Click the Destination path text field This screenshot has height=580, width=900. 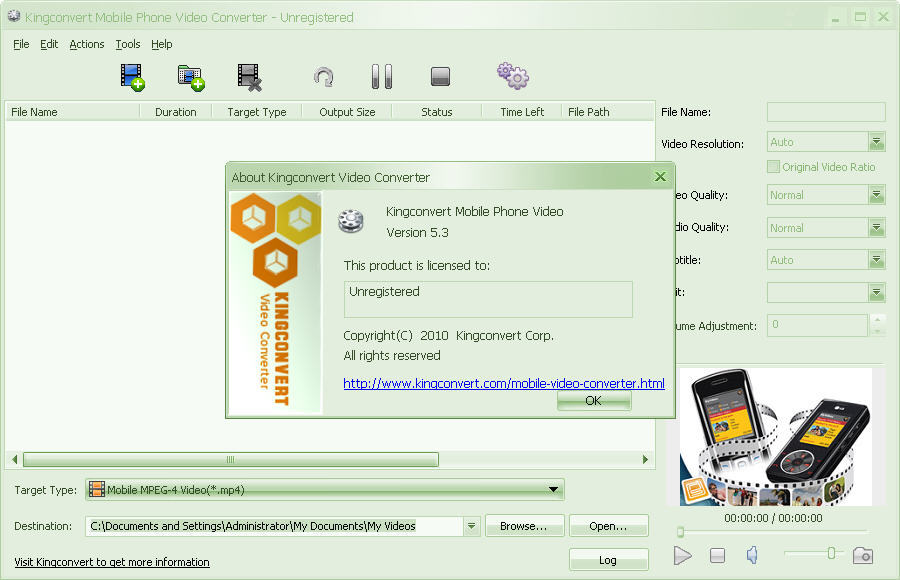click(x=274, y=526)
